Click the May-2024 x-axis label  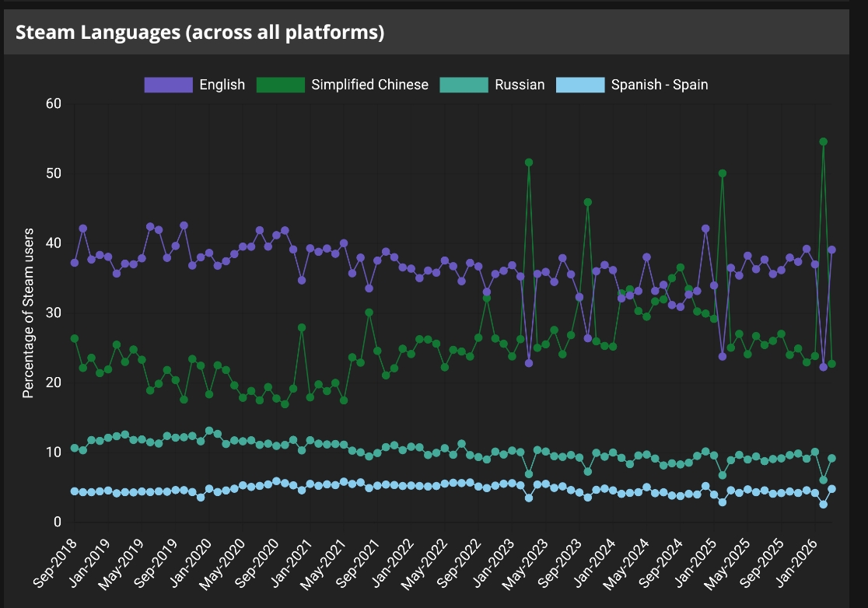click(626, 563)
